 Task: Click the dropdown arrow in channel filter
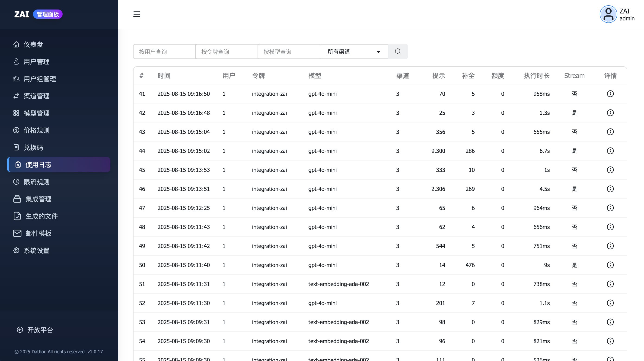click(x=378, y=52)
